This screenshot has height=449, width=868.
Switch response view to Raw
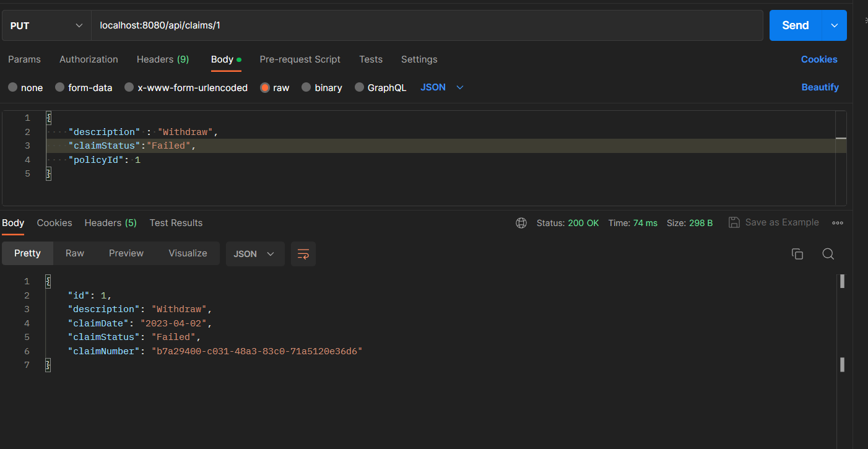click(x=75, y=253)
